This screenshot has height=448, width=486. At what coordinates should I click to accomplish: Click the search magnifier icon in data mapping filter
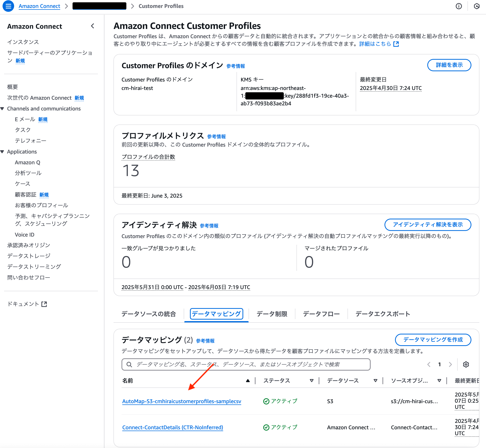point(129,364)
